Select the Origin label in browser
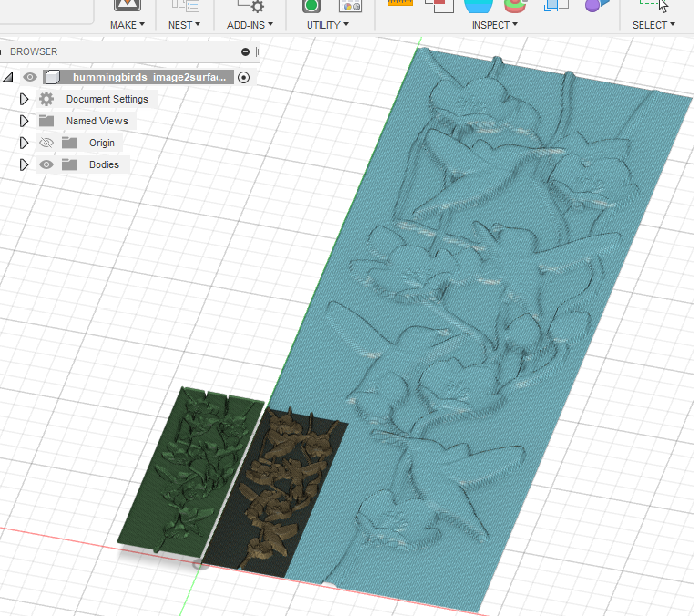 pos(102,143)
